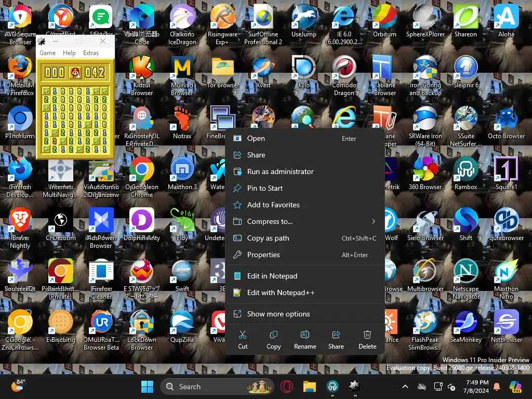Select the Nstbrowser desktop icon

[x=506, y=321]
